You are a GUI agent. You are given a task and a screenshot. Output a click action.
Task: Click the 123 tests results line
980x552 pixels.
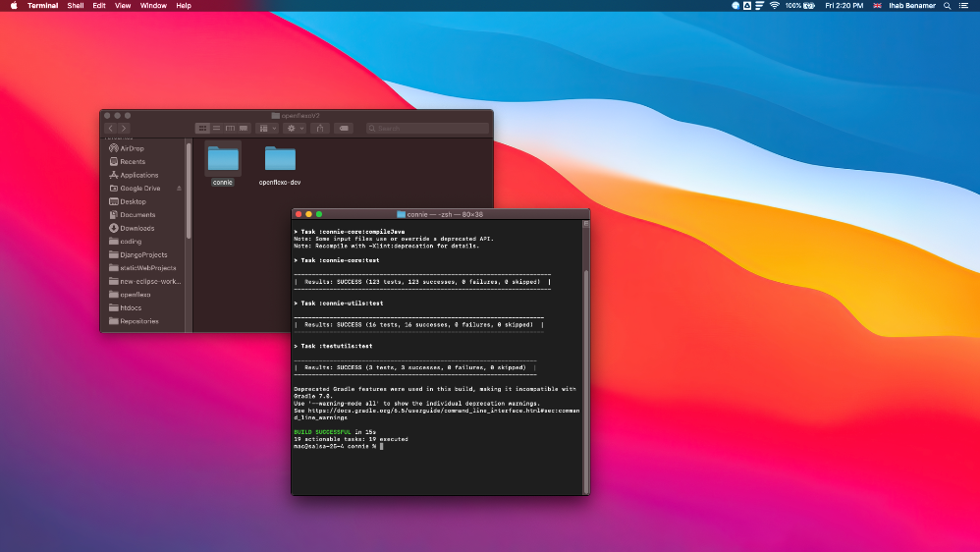(x=422, y=282)
